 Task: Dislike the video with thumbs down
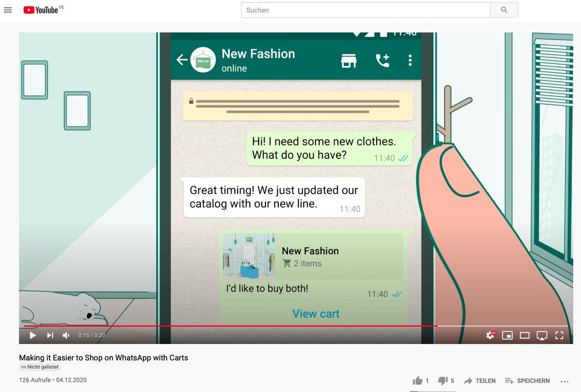click(x=443, y=381)
